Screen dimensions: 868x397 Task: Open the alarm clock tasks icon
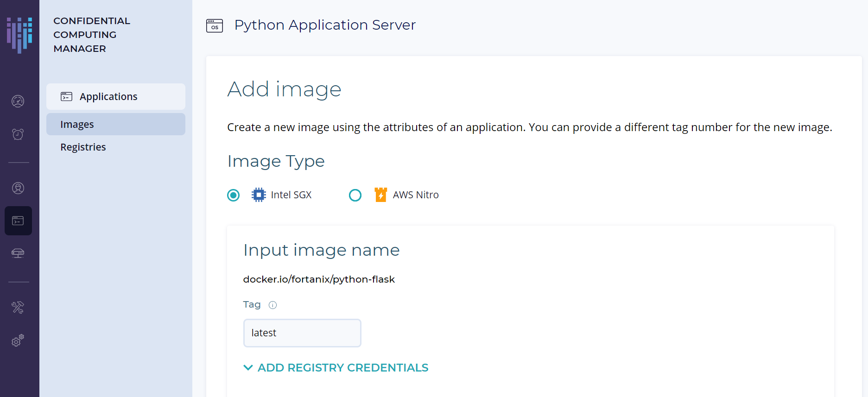point(18,134)
